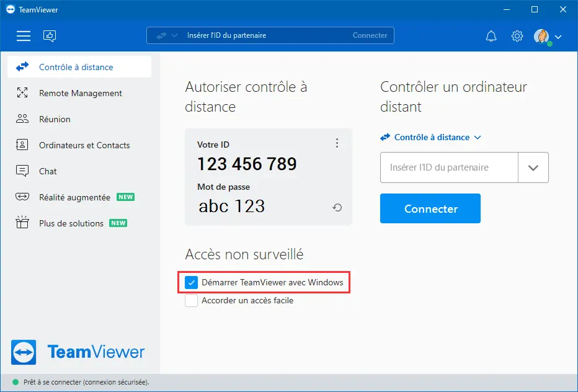Click the Remote Management expand-arrows icon
The image size is (578, 392).
coord(22,92)
